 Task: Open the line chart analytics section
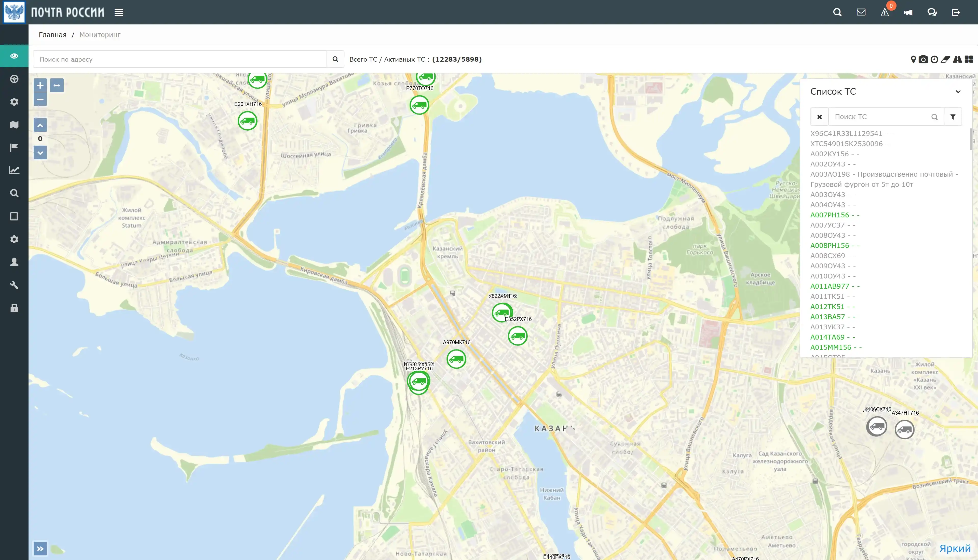click(x=14, y=170)
